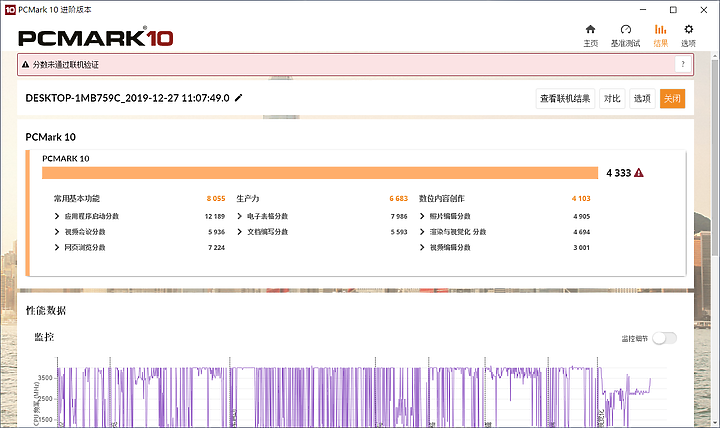Click the overall score 4 333
Image resolution: width=720 pixels, height=428 pixels.
[619, 173]
